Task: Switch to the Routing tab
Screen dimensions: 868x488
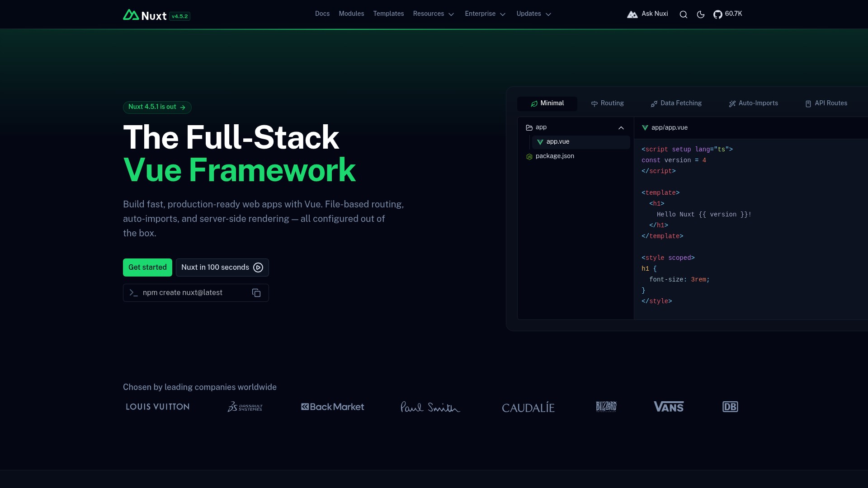Action: click(x=607, y=103)
